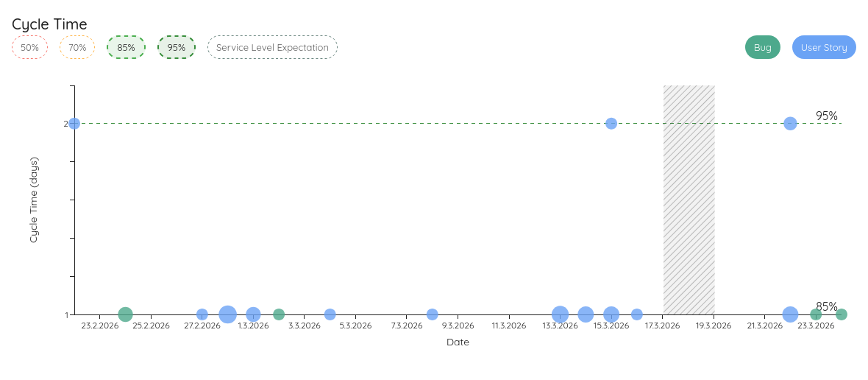
Task: Click the hatched gray blocked period area
Action: (x=689, y=199)
